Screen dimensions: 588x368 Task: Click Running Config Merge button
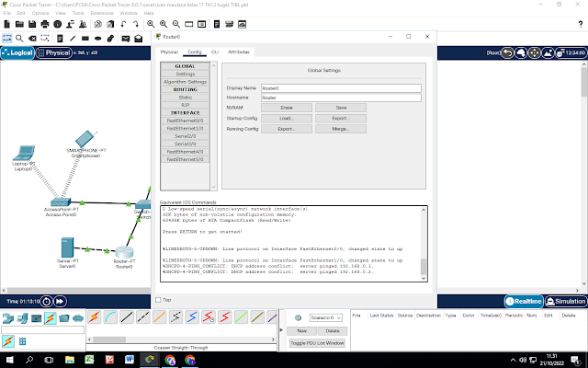(341, 129)
